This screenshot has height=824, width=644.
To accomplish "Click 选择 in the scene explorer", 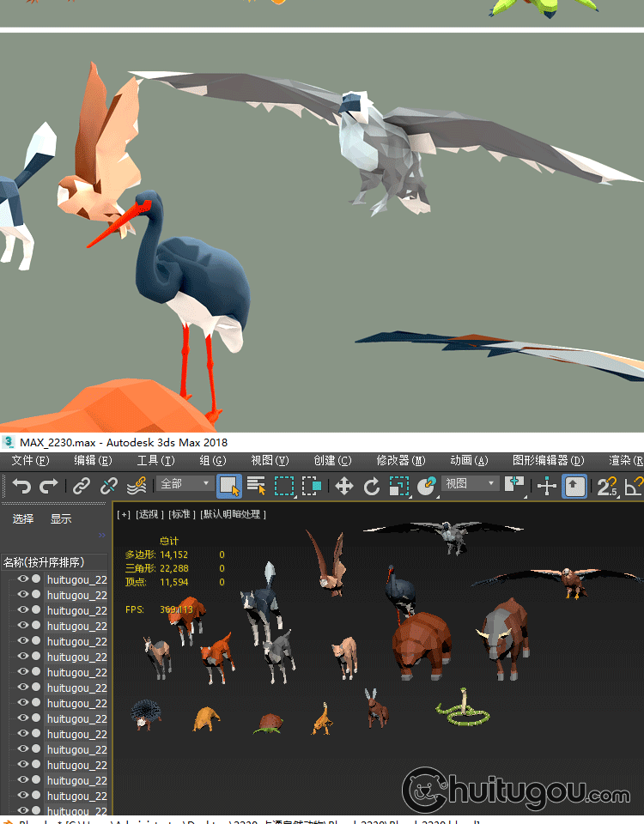I will [23, 518].
